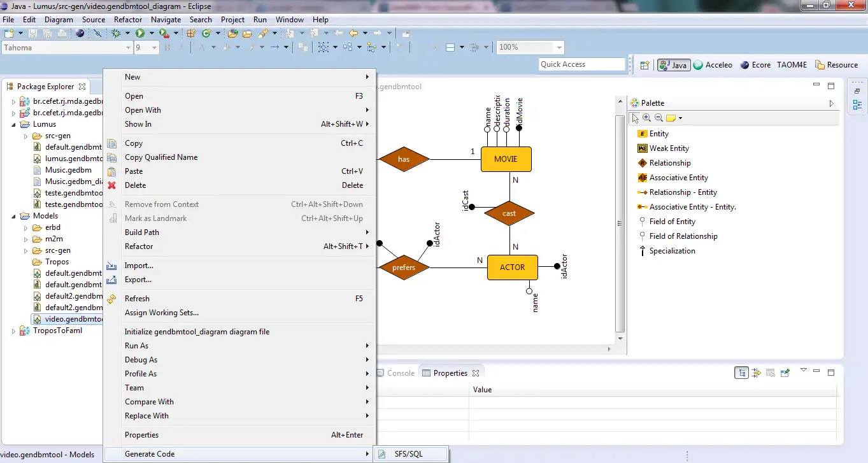Switch to TAOM4E perspective
868x463 pixels.
792,65
